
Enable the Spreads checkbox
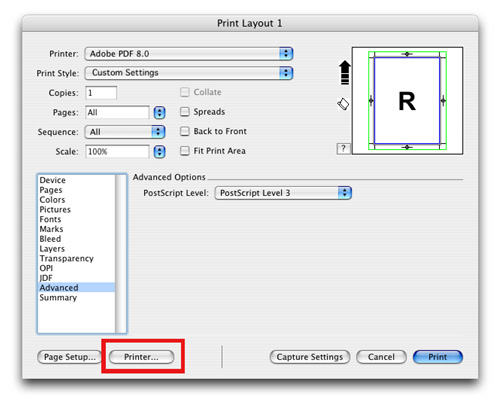[185, 112]
